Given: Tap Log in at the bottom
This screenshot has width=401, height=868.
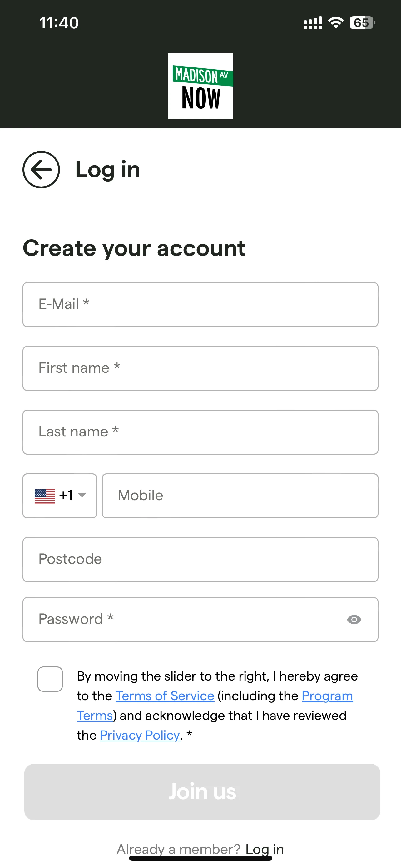Looking at the screenshot, I should (265, 849).
